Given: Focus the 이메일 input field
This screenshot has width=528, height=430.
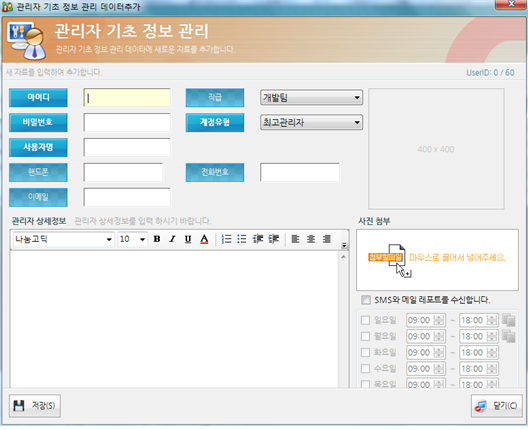Looking at the screenshot, I should point(127,197).
